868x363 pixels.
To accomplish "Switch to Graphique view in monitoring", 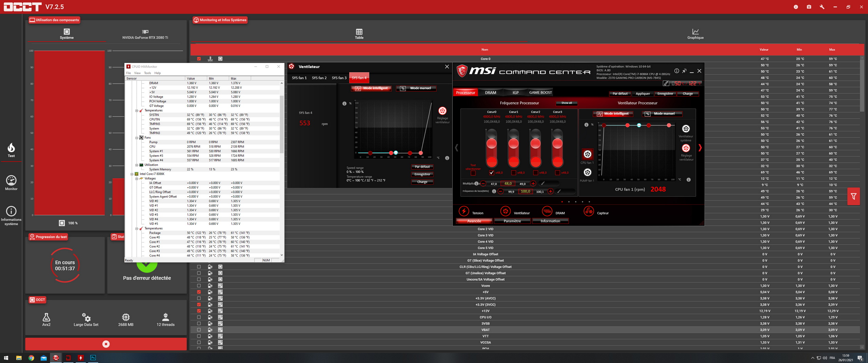I will click(x=695, y=34).
